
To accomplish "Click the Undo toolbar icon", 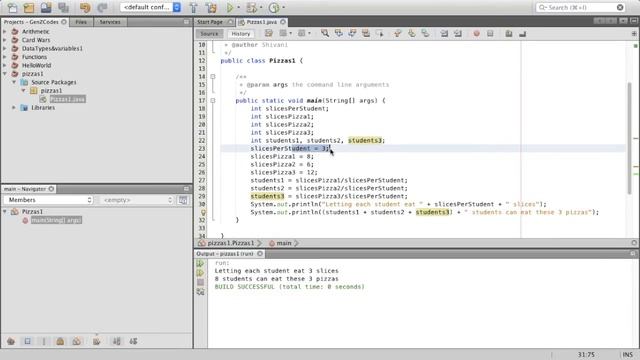I will point(85,7).
